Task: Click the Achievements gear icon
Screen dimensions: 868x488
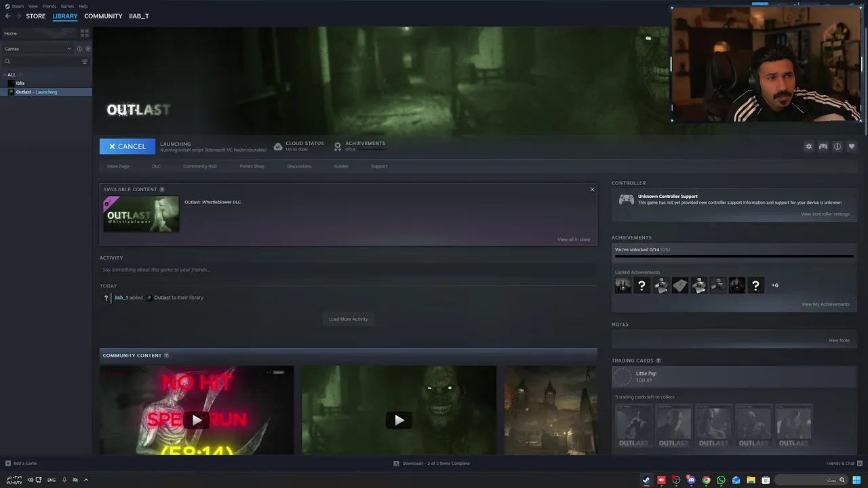Action: click(x=337, y=146)
